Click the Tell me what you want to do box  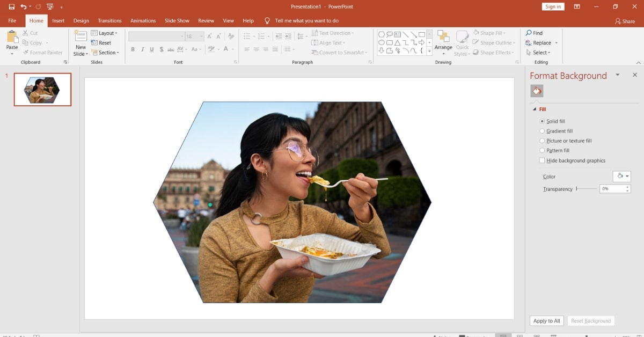click(306, 21)
